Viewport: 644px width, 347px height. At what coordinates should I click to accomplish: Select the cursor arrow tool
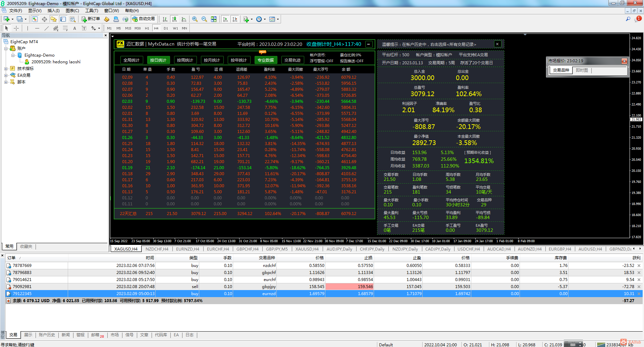point(7,28)
